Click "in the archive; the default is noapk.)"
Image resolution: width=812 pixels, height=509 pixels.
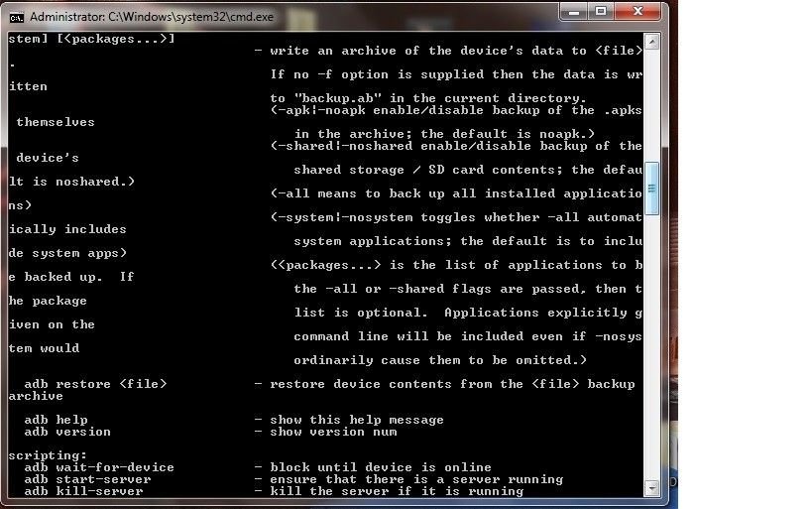[444, 134]
